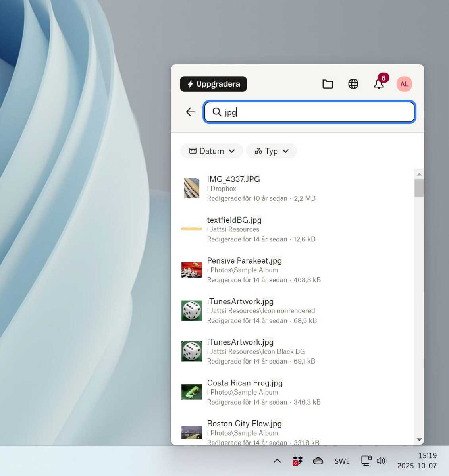Open the Dropbox icon in system tray

[x=297, y=461]
